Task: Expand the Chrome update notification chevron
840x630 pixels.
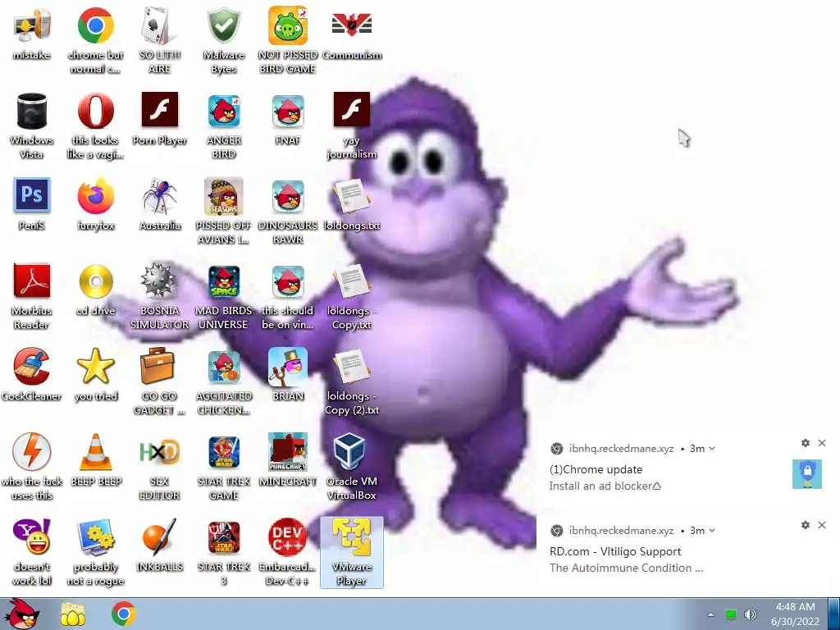Action: click(x=712, y=449)
